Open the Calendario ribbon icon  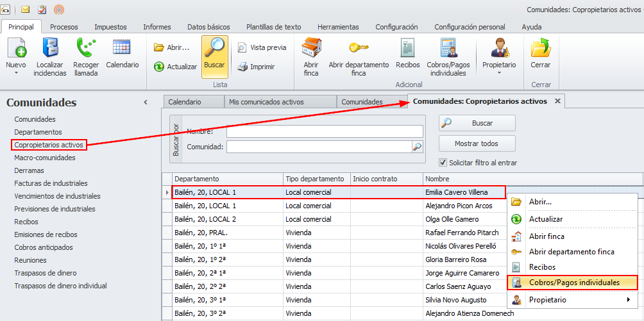coord(122,49)
